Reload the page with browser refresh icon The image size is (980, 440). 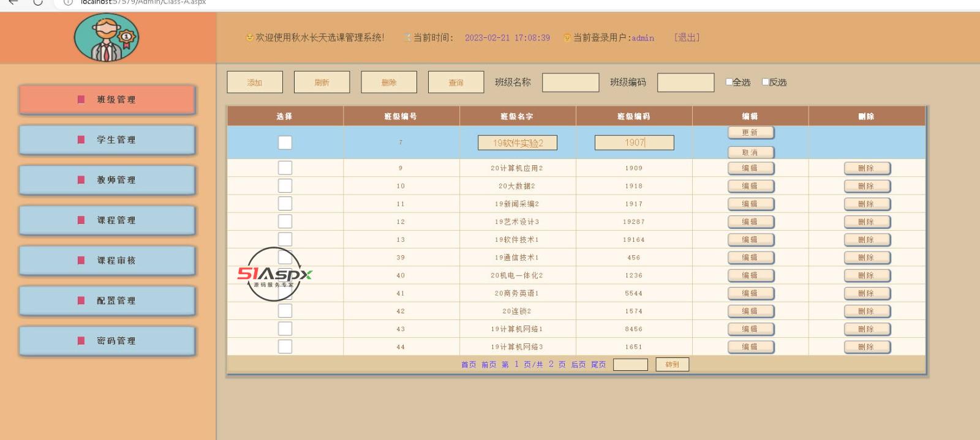[x=38, y=2]
